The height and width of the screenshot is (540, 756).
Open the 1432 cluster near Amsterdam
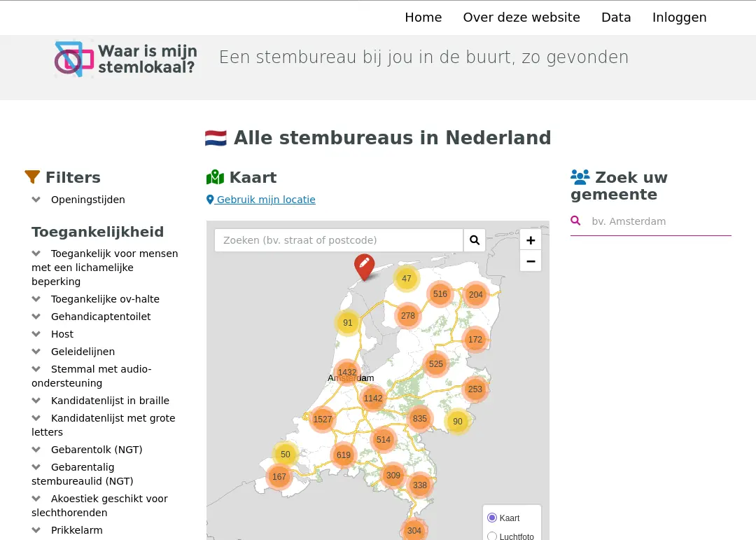347,373
